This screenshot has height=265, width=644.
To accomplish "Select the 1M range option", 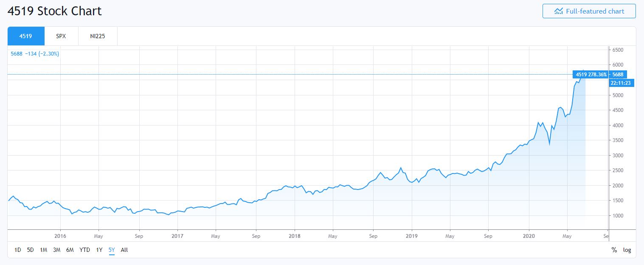I will click(43, 250).
